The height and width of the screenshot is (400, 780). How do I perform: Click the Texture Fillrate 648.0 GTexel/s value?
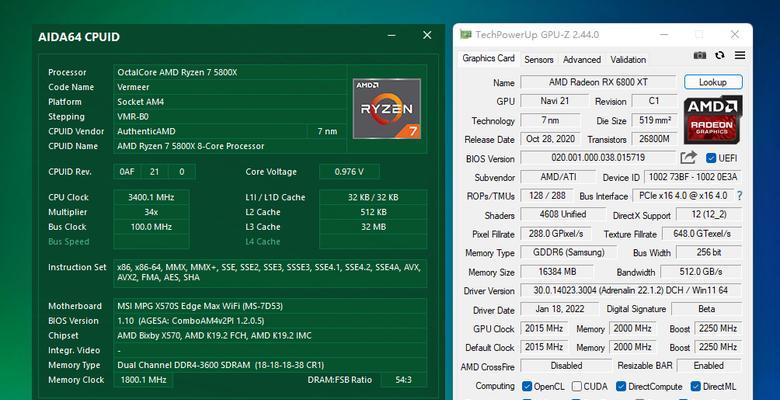tap(702, 234)
